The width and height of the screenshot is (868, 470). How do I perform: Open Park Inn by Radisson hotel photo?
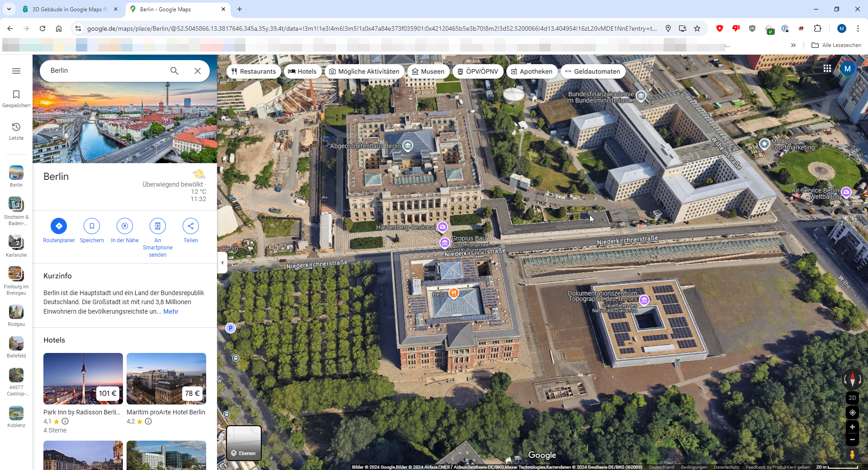point(83,378)
